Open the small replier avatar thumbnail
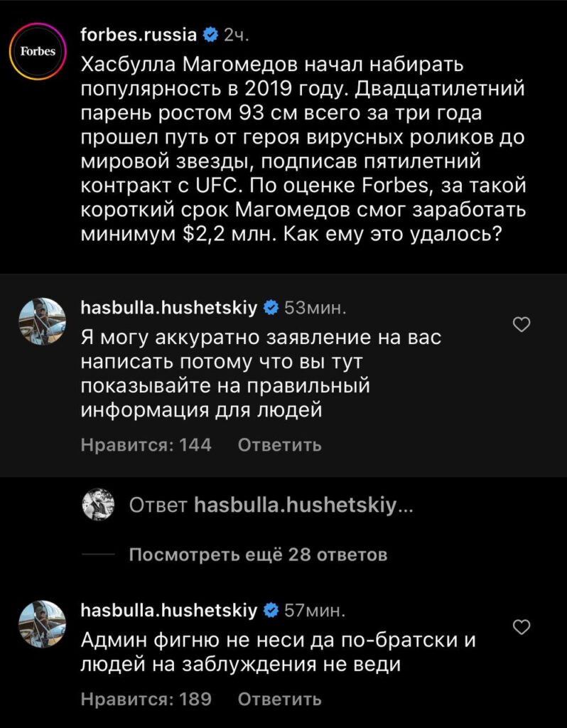The image size is (567, 728). [x=98, y=505]
